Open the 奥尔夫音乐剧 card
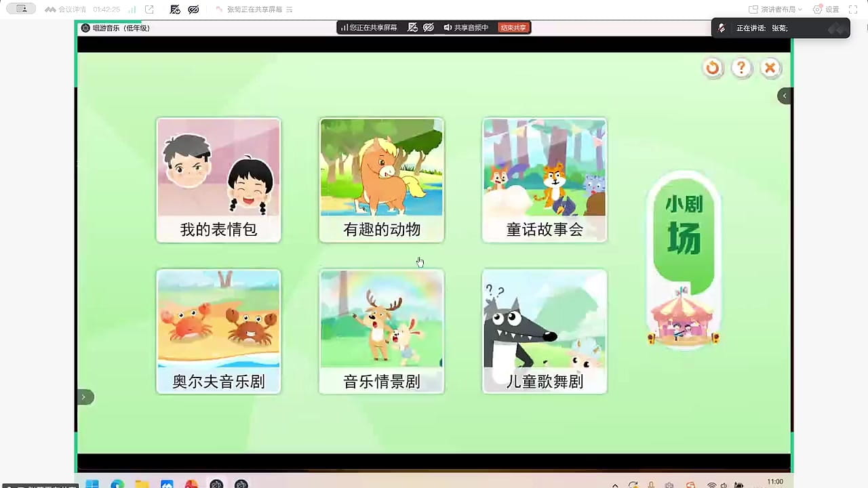The image size is (868, 488). (218, 331)
